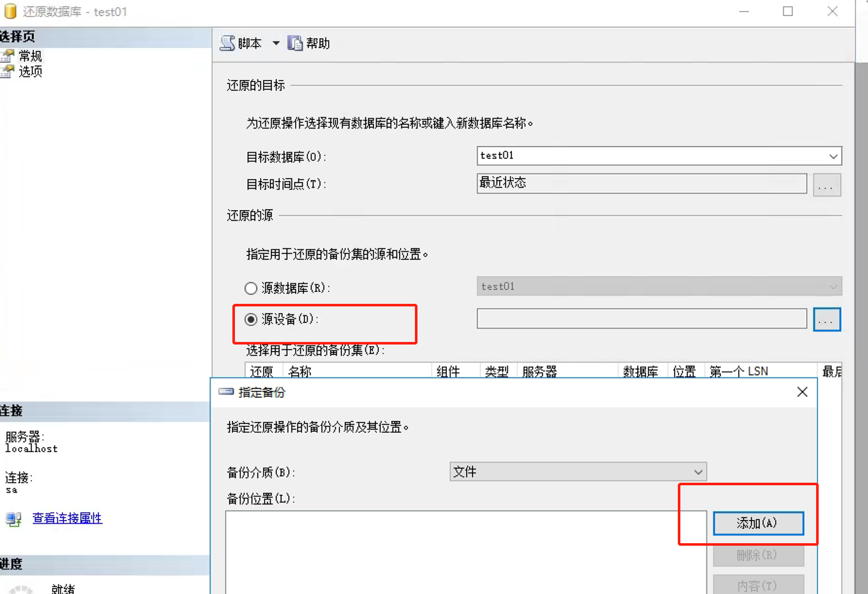The width and height of the screenshot is (868, 594).
Task: Open Help (帮助) from the toolbar
Action: pyautogui.click(x=309, y=43)
